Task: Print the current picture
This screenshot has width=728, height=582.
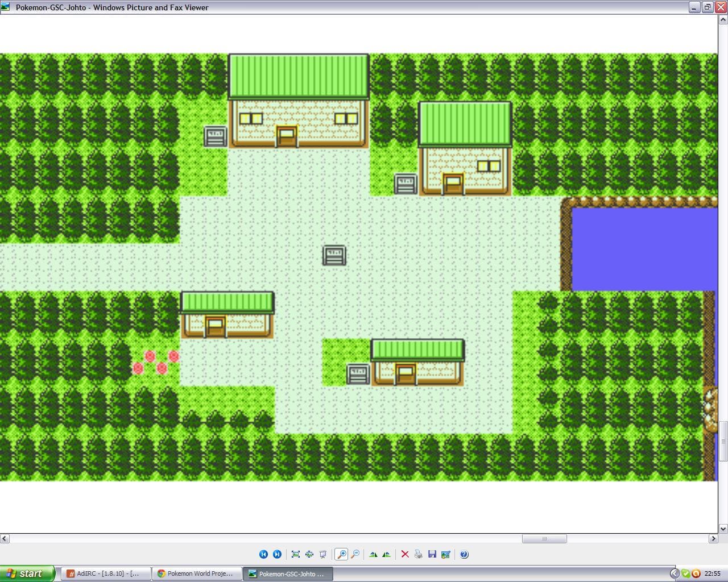Action: click(x=419, y=554)
